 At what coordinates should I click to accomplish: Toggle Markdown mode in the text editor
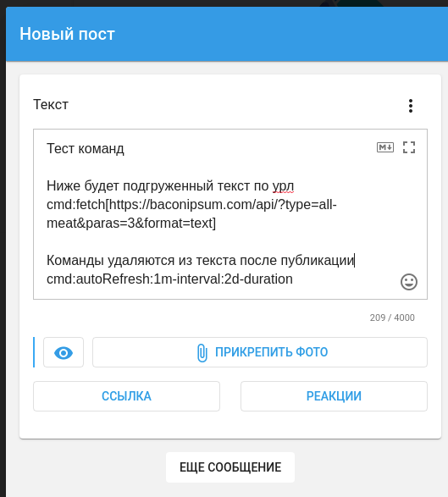[x=385, y=147]
